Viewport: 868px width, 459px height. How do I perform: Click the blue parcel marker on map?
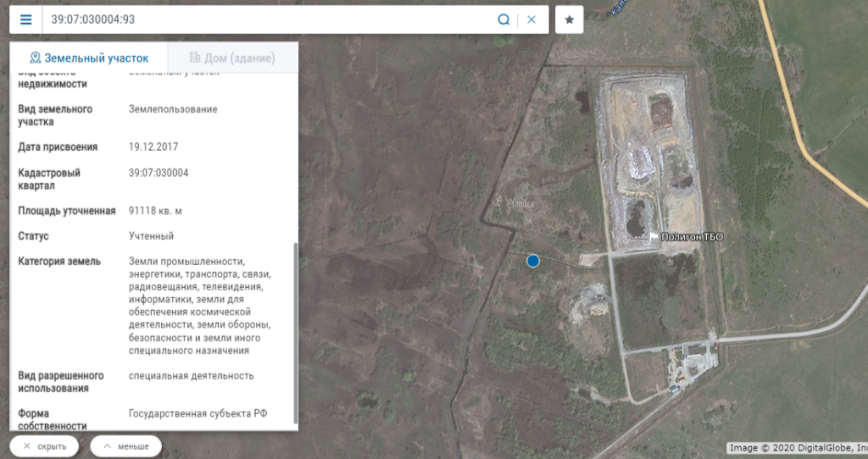(532, 261)
